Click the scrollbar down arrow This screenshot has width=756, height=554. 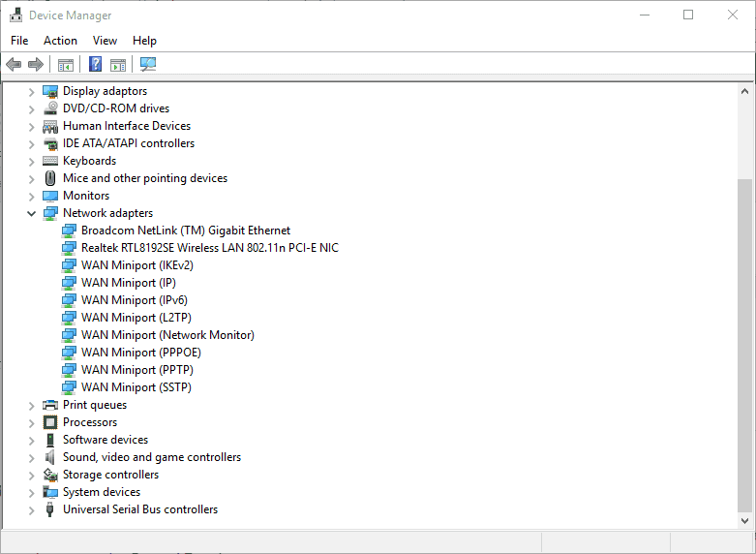pos(744,521)
